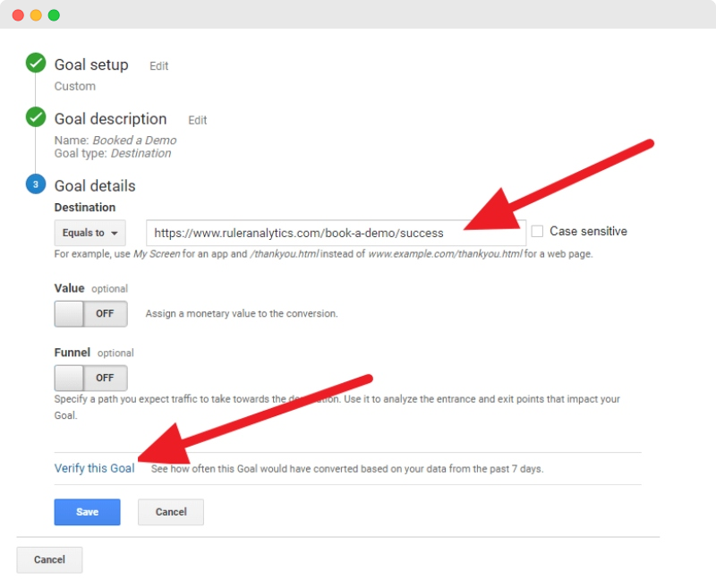Click the 'See how often this Goal' description text
716x588 pixels.
coord(347,469)
